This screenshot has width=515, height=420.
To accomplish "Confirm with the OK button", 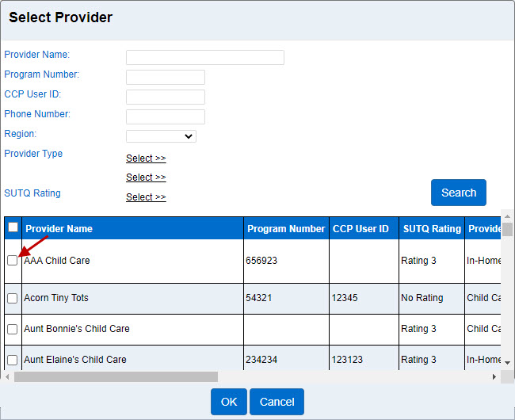I will point(229,402).
